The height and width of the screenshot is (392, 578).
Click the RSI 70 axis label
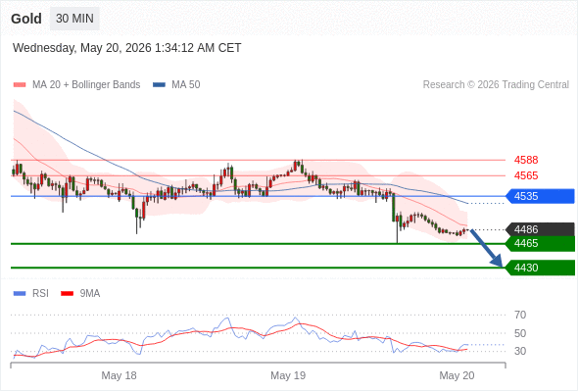tap(520, 315)
